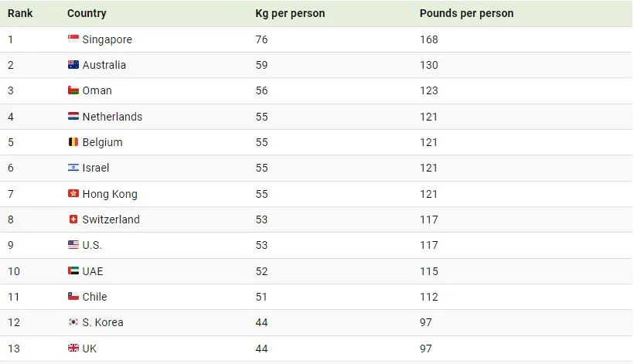Click the Hong Kong flag icon
Screen dimensions: 634x364
coord(73,194)
